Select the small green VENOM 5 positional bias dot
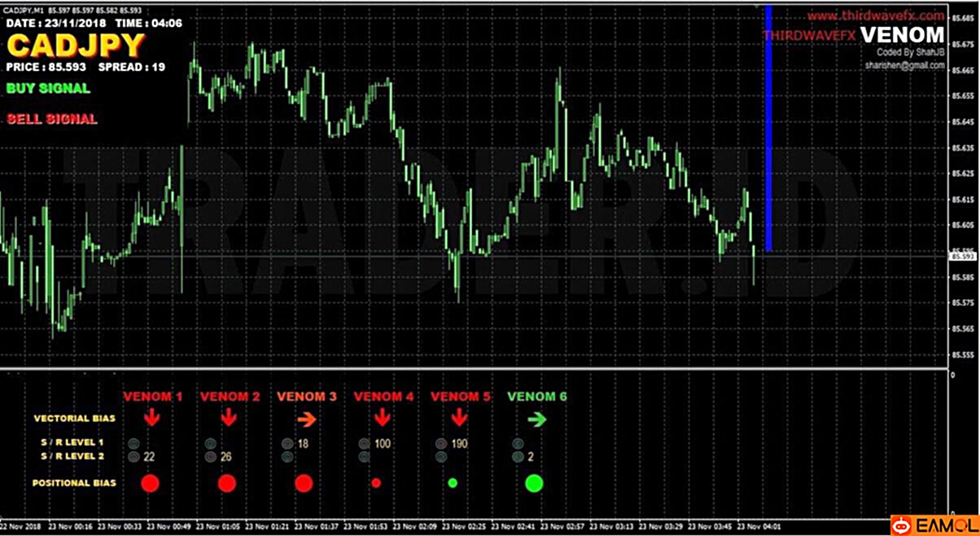Screen dimensions: 980x536 point(453,483)
